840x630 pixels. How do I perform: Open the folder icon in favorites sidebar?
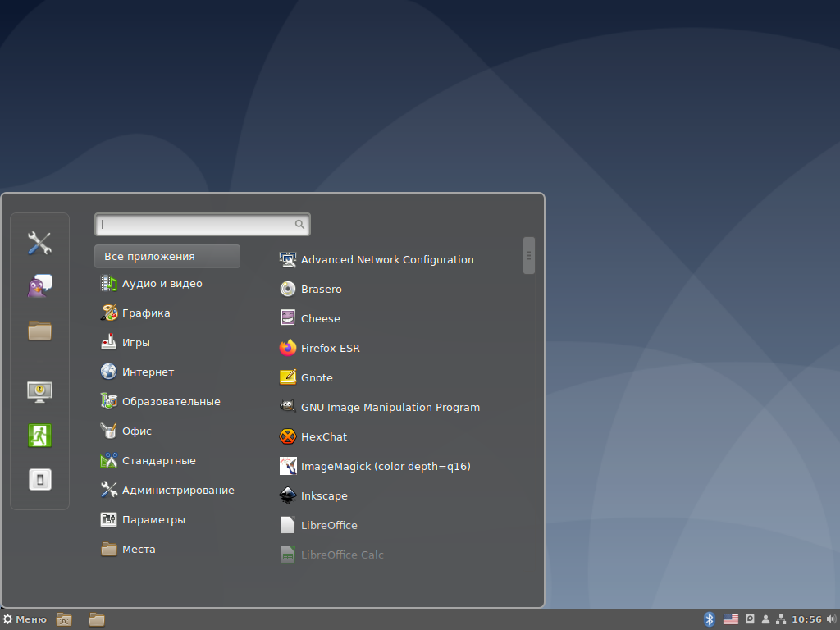(39, 331)
